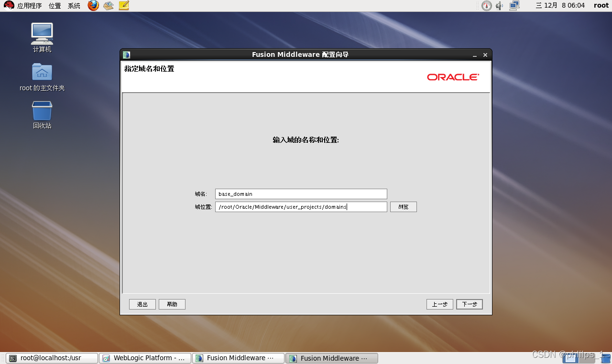Open the note-taking icon in top panel
The height and width of the screenshot is (364, 612).
pos(124,6)
